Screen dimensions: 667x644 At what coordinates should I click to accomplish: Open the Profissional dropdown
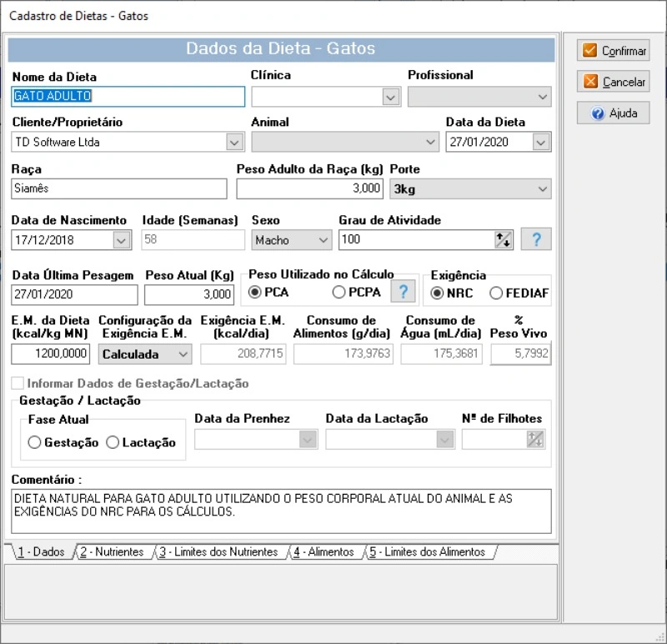click(543, 97)
